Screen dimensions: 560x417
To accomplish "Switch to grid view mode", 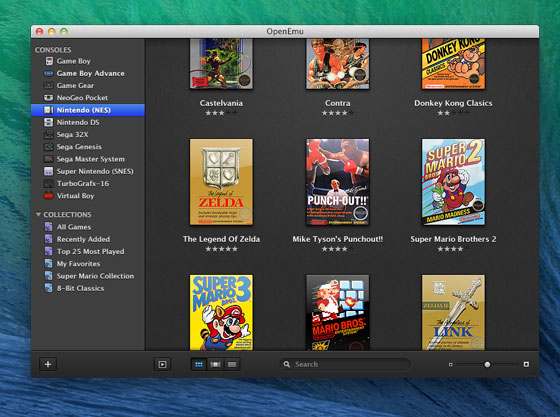I will (x=199, y=364).
